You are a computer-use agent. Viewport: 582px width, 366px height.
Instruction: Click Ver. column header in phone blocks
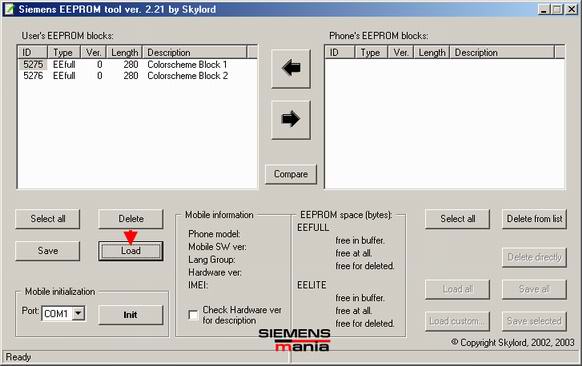click(401, 52)
